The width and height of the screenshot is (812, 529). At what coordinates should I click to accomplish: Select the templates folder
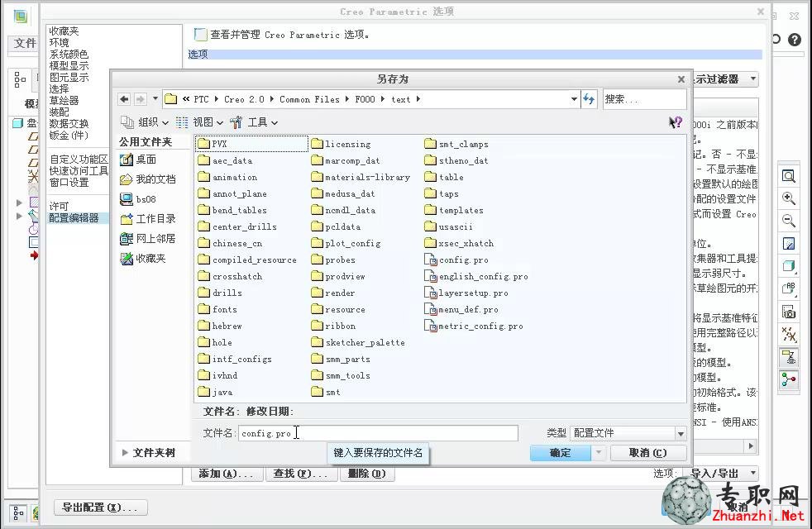pos(454,210)
